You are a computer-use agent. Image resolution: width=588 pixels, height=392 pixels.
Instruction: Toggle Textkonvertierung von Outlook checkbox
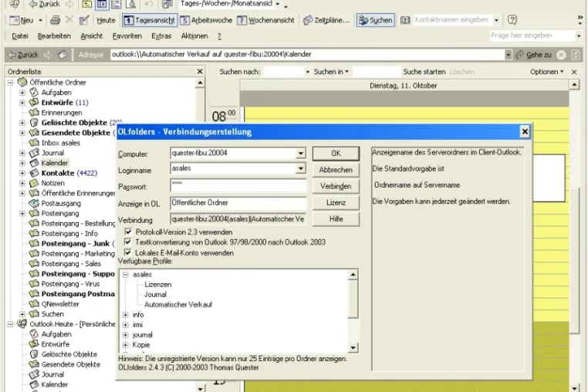[128, 242]
